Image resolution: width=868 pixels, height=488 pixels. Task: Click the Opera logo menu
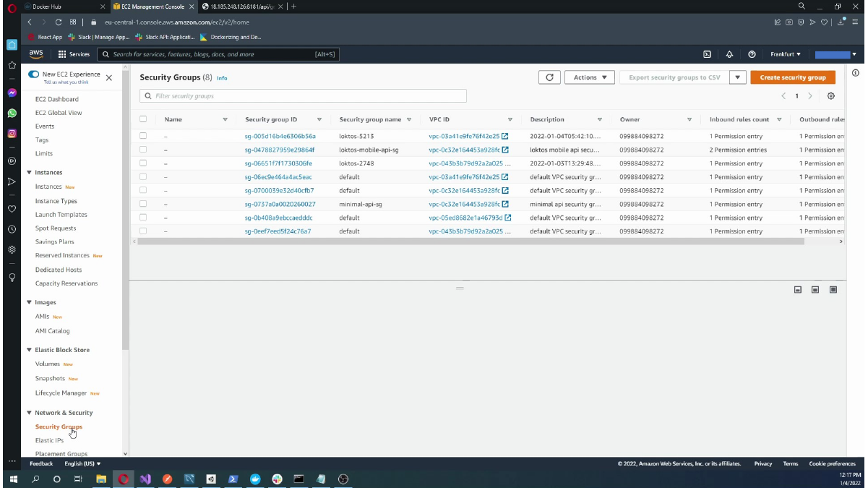click(x=12, y=7)
